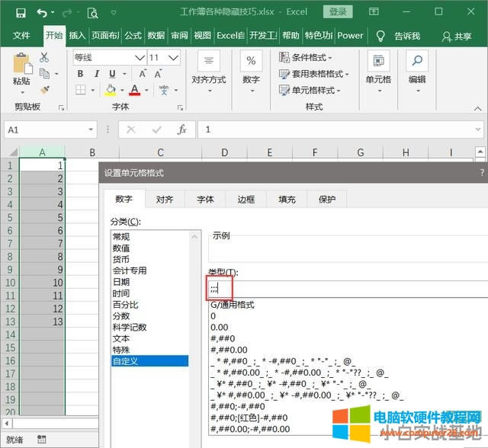Expand the Name Box dropdown arrow
Viewport: 488px width, 448px height.
point(91,130)
